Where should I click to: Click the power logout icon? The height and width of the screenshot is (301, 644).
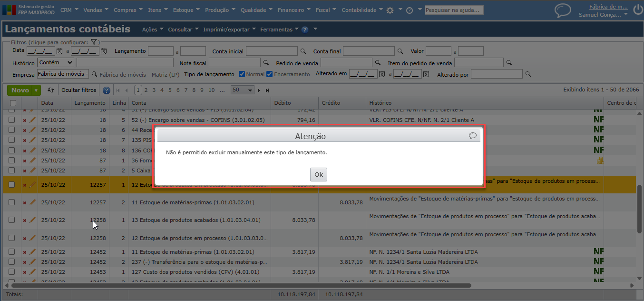pos(638,9)
